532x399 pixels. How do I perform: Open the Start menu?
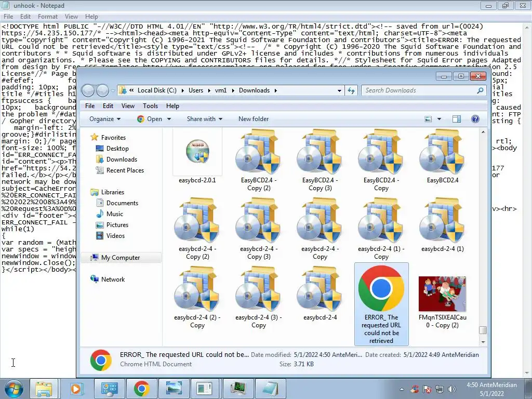[x=14, y=389]
